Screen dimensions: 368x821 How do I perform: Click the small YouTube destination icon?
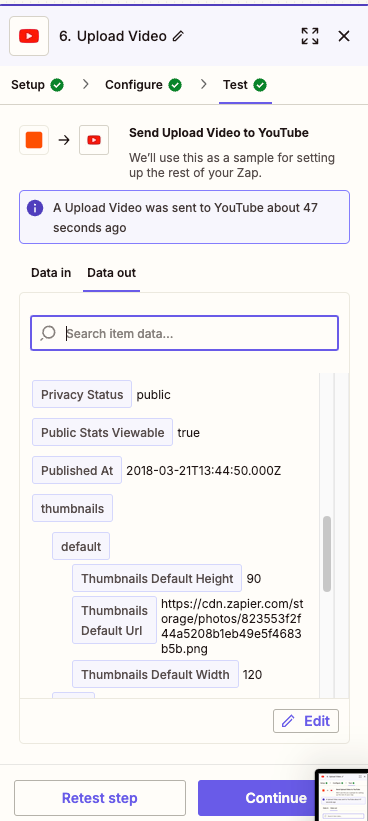[94, 140]
